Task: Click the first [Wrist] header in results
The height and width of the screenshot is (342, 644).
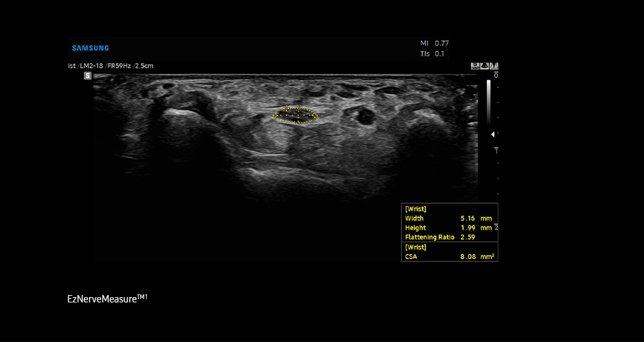Action: pos(416,209)
